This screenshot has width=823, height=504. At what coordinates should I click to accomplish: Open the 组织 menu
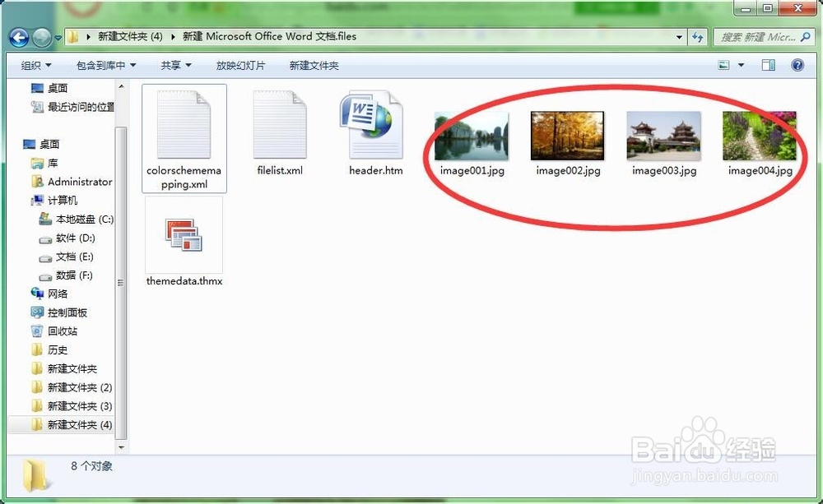click(36, 66)
